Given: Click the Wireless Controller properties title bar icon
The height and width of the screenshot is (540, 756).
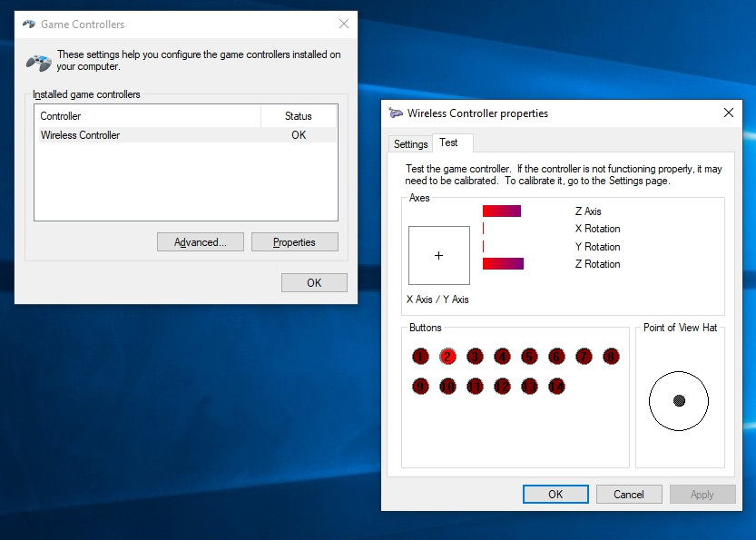Looking at the screenshot, I should [396, 113].
